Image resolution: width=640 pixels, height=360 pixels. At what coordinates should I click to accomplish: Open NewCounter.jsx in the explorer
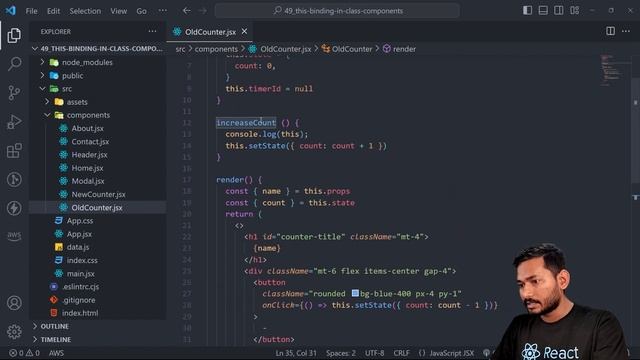pyautogui.click(x=98, y=194)
